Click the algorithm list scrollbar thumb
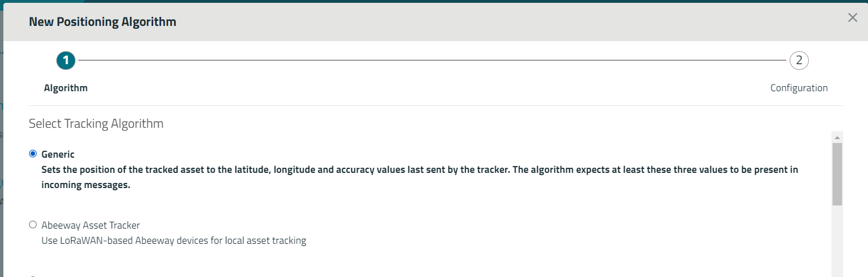Viewport: 868px width, 277px height. [837, 173]
